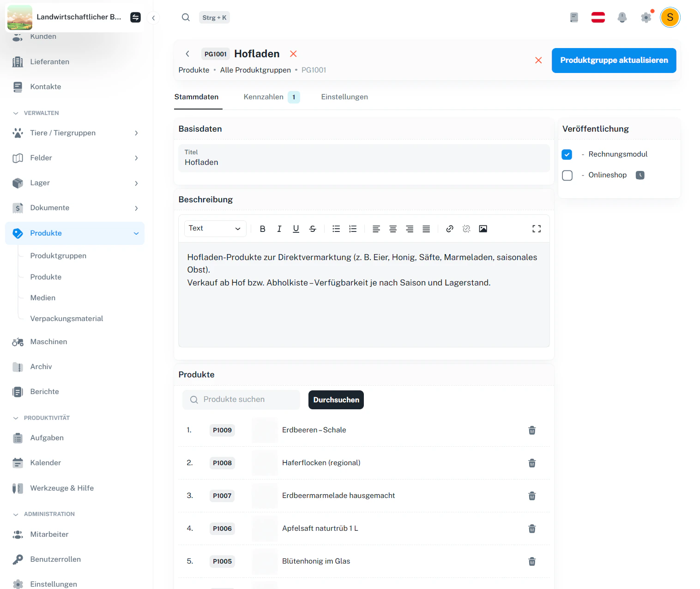Apply strikethrough formatting in editor
Screen dimensions: 700x589
coord(313,229)
